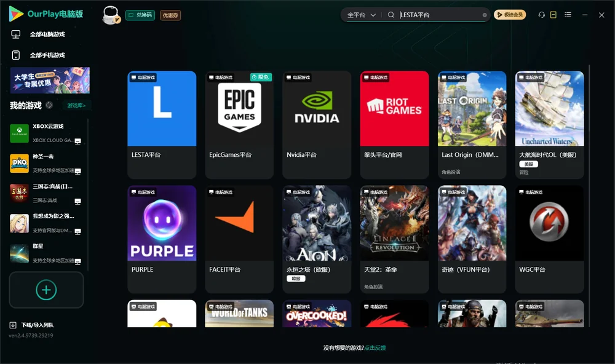Open the customer service headset icon
The height and width of the screenshot is (364, 615).
pos(542,15)
